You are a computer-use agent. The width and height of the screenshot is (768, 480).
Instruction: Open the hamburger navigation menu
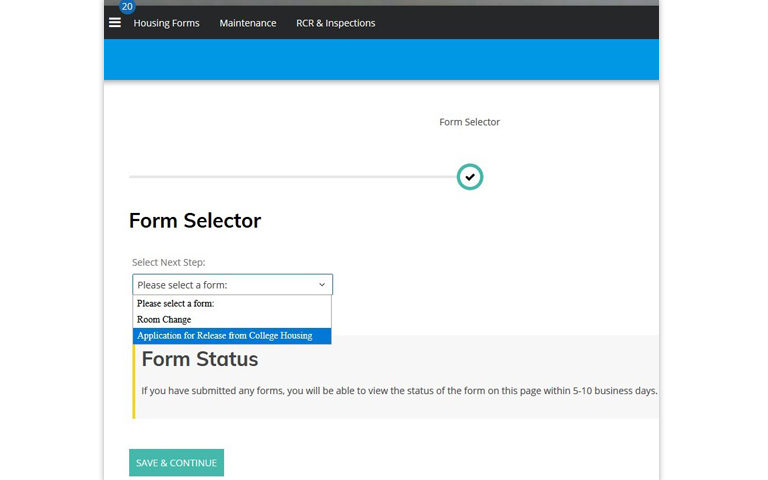pos(115,22)
